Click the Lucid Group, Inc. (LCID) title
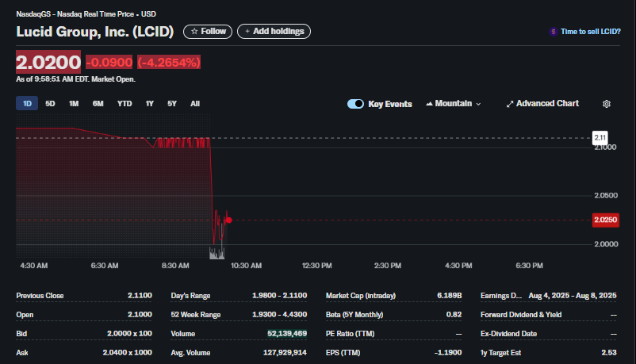The width and height of the screenshot is (636, 364). (95, 32)
